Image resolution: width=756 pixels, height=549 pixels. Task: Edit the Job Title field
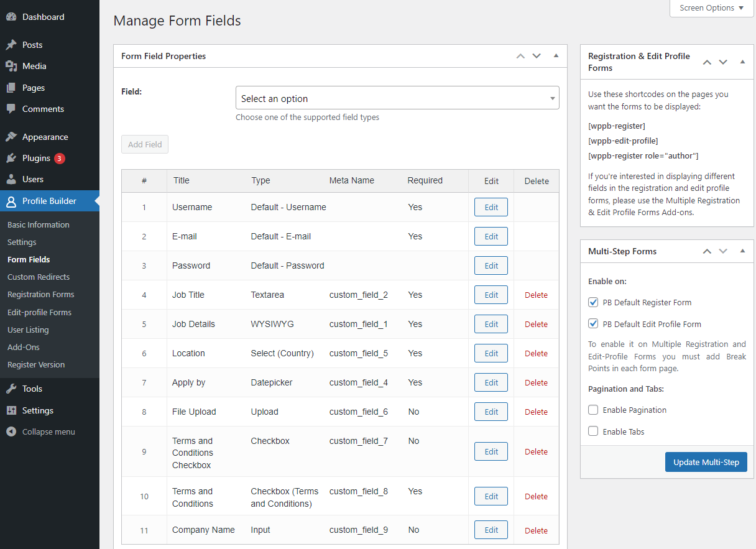pyautogui.click(x=491, y=295)
